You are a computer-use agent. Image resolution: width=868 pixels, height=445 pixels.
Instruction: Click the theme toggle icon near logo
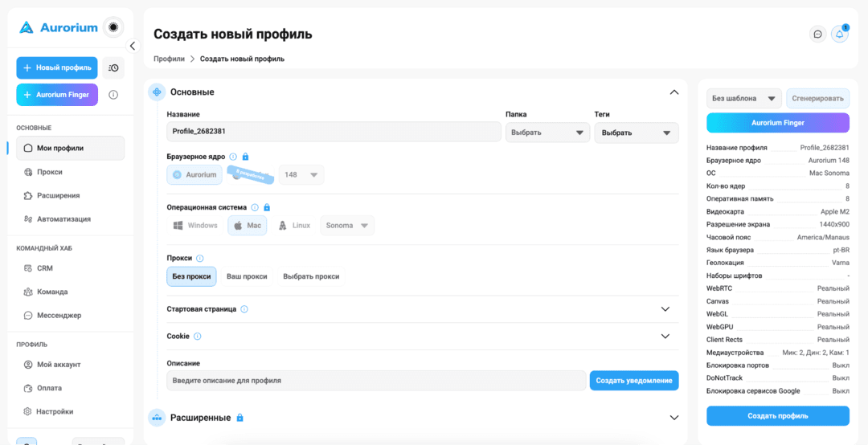click(x=113, y=27)
